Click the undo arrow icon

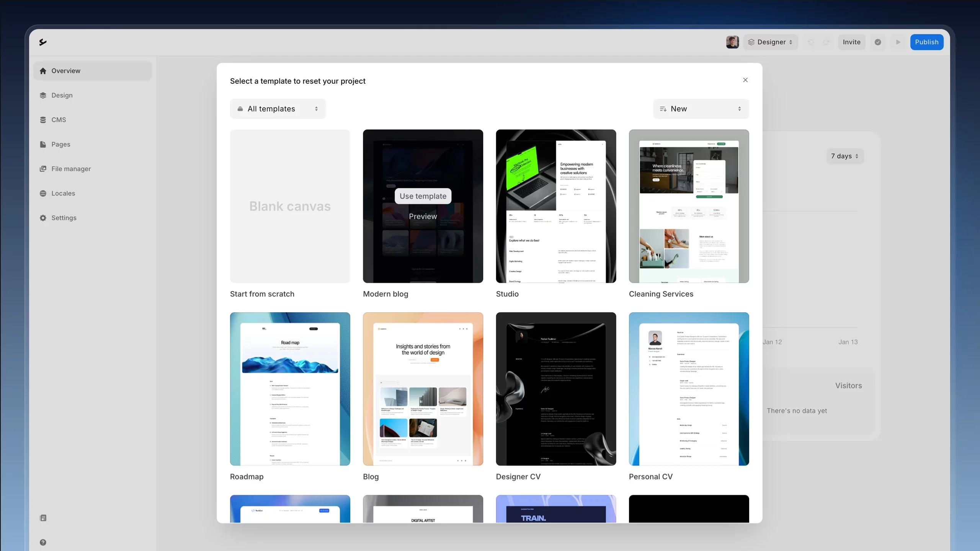[810, 42]
